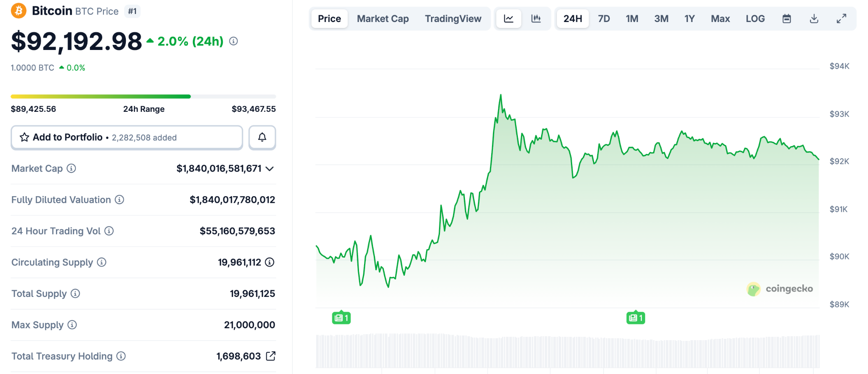Click the 24h Range progress bar
Image resolution: width=868 pixels, height=374 pixels.
click(143, 97)
